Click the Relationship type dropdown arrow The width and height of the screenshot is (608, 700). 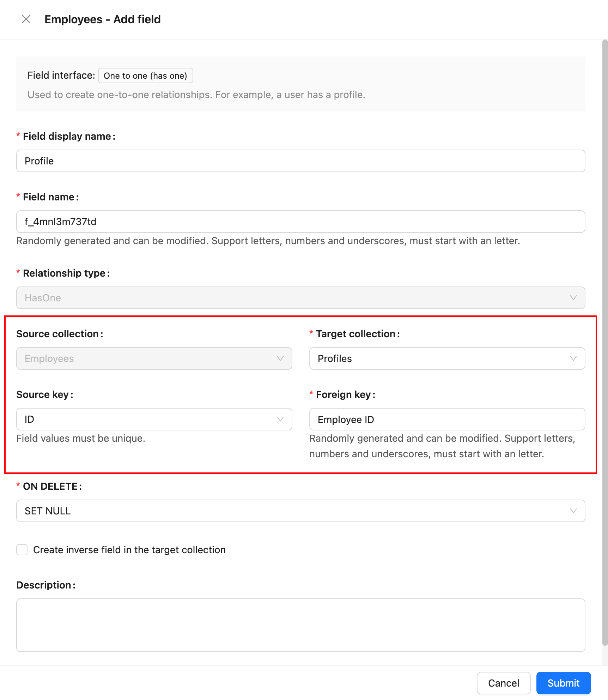tap(573, 298)
